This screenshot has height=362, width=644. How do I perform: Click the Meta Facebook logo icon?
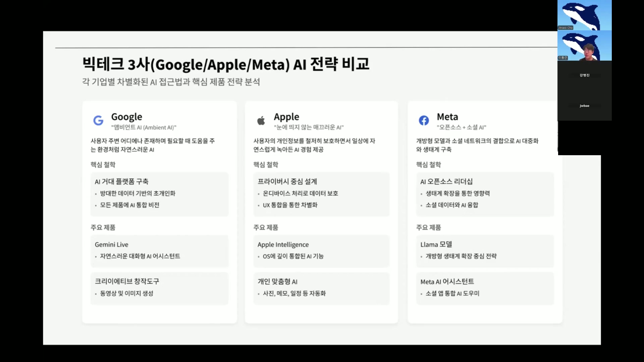click(x=424, y=120)
